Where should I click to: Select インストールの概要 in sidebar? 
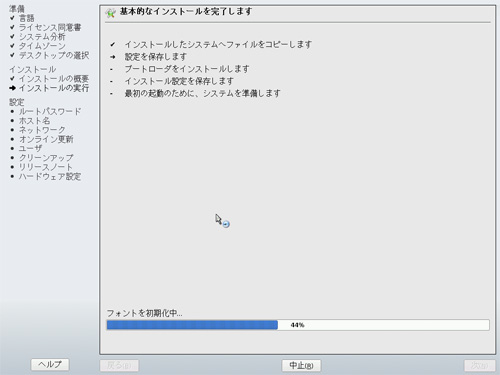54,79
